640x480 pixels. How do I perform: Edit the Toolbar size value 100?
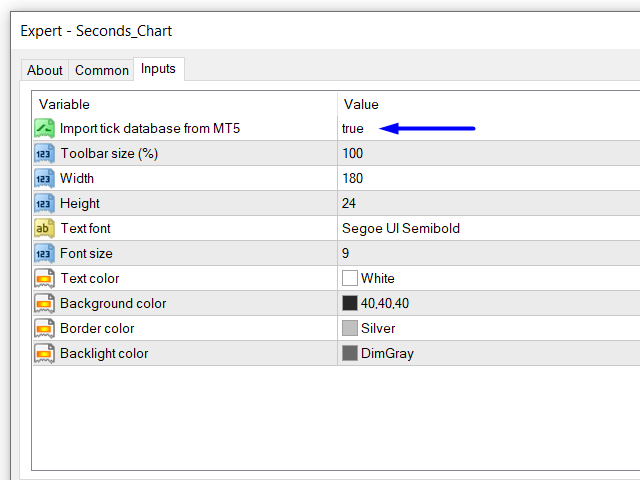click(x=353, y=154)
